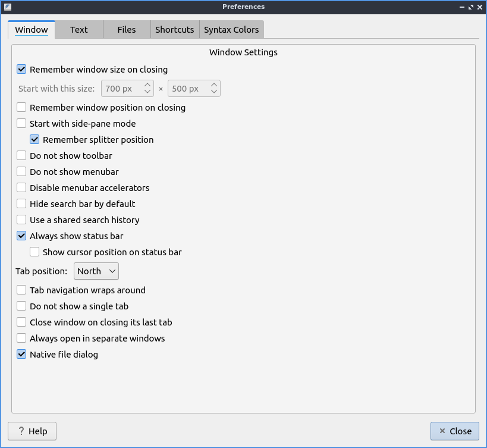The image size is (487, 448).
Task: Enable Remember window position on closing
Action: click(x=22, y=108)
